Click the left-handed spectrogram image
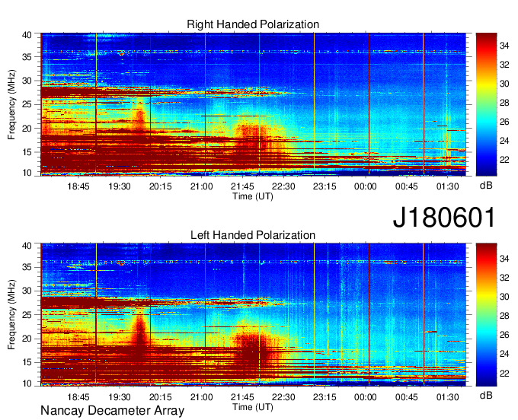 [x=254, y=315]
